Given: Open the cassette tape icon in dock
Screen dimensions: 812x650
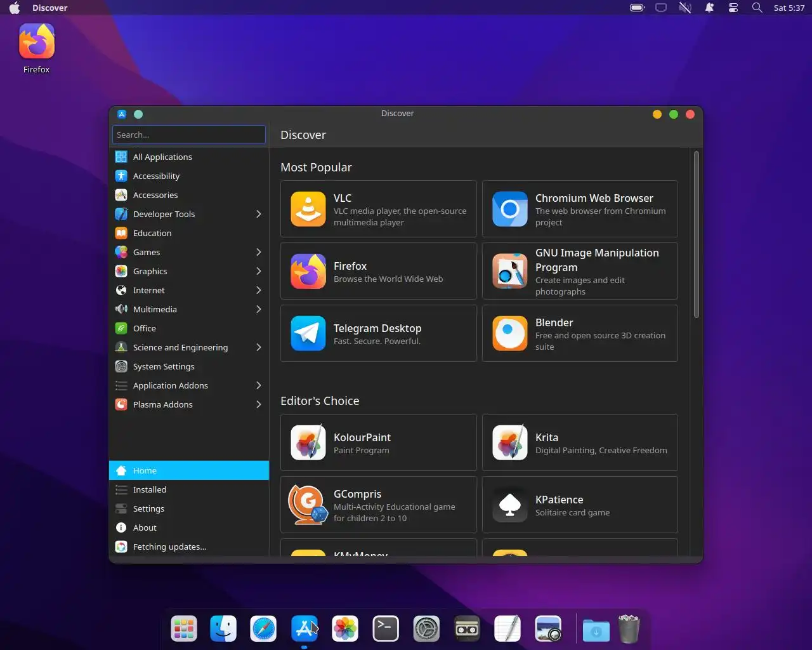Looking at the screenshot, I should click(x=467, y=629).
